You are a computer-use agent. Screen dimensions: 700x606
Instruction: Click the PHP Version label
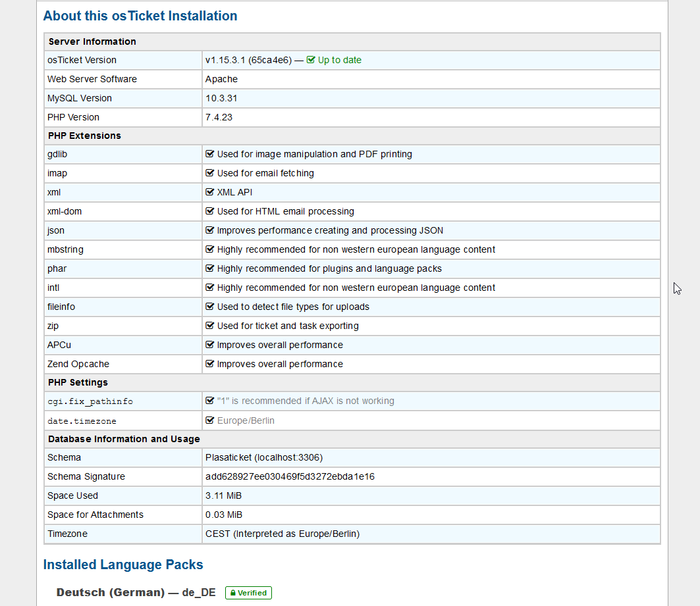tap(73, 117)
